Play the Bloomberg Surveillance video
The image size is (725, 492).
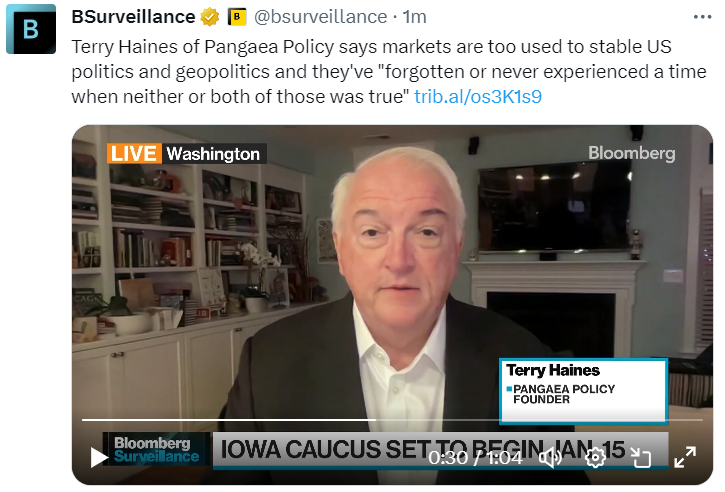(98, 457)
